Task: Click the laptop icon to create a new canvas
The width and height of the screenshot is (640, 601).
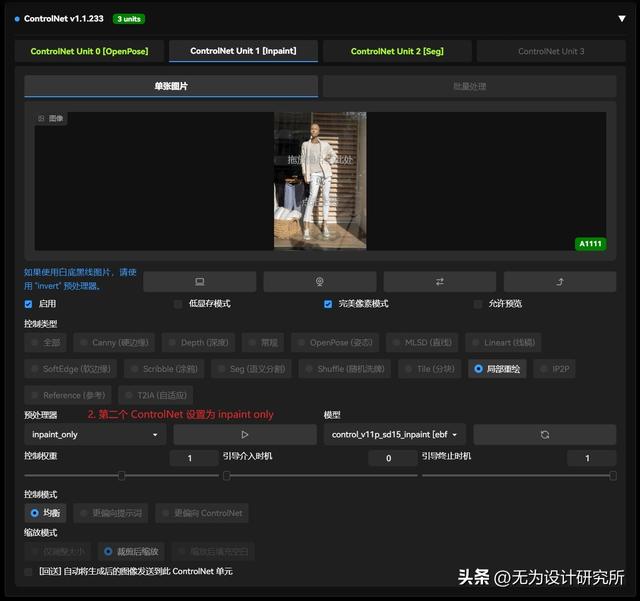Action: point(199,282)
